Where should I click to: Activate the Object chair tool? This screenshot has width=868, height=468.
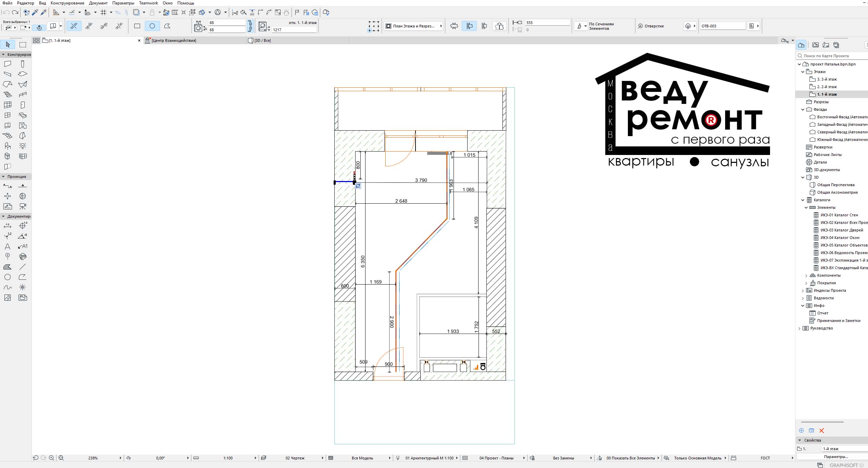[8, 146]
